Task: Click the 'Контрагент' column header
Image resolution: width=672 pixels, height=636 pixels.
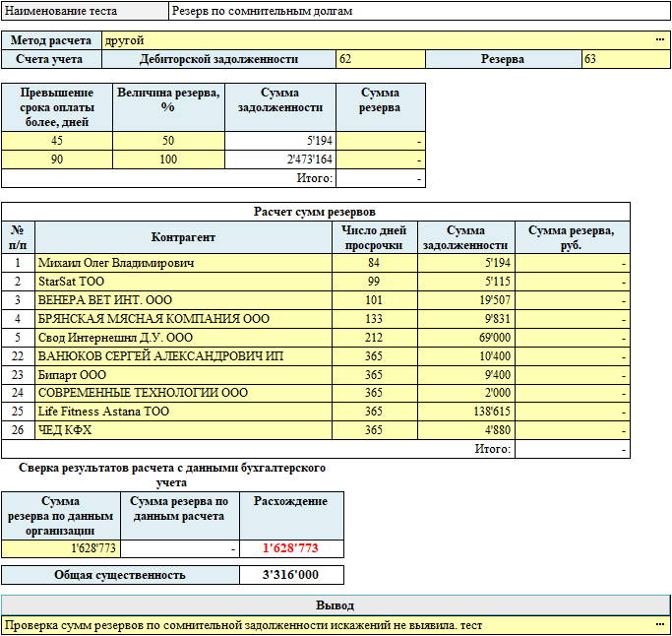Action: click(183, 237)
